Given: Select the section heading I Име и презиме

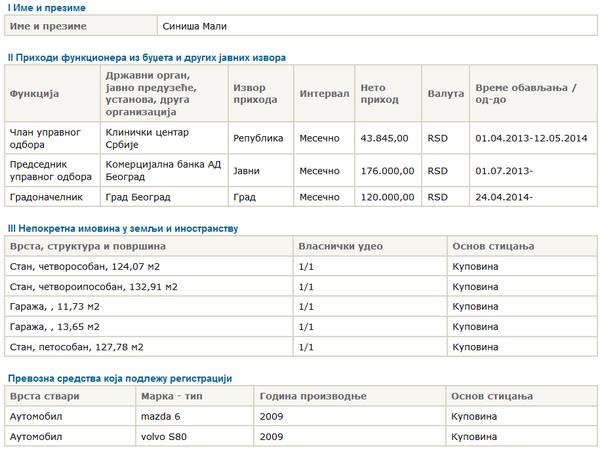Looking at the screenshot, I should [x=47, y=8].
